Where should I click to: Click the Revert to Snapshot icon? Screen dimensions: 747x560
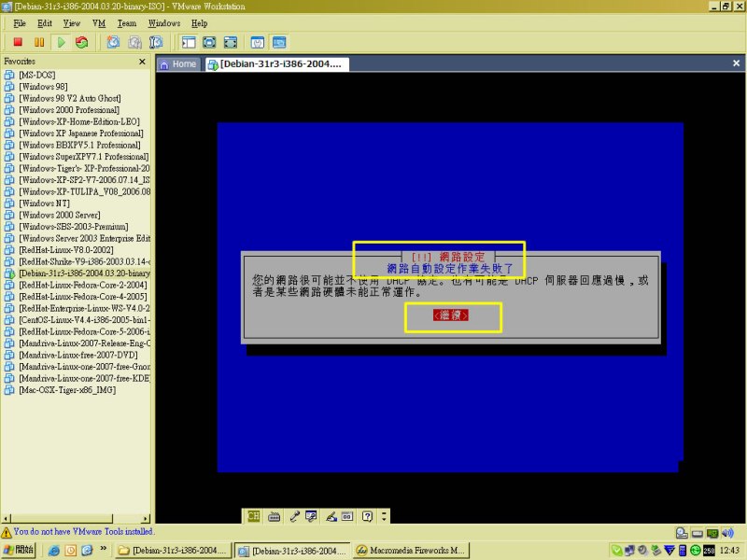coord(134,42)
